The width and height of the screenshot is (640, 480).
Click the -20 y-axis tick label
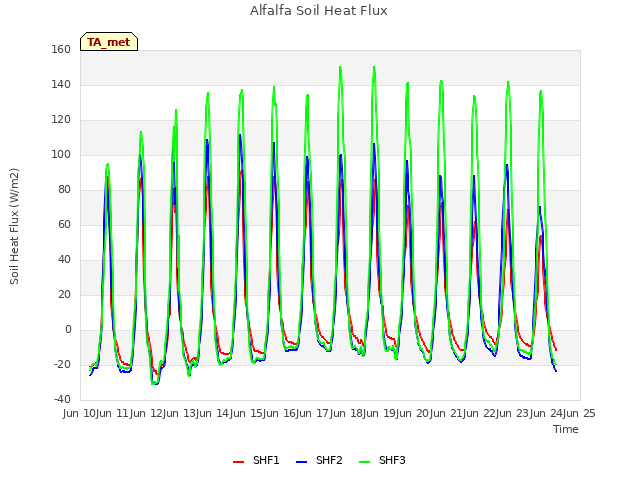coord(62,364)
